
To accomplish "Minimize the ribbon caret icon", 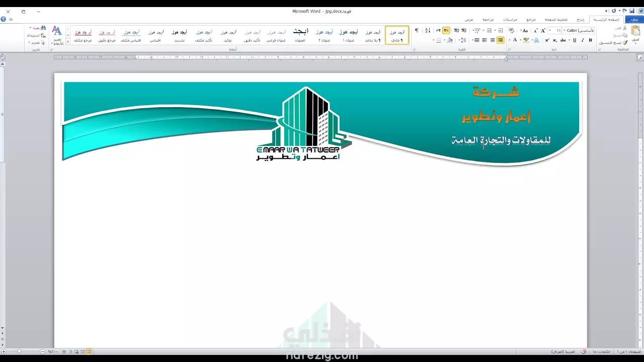I will coord(11,19).
